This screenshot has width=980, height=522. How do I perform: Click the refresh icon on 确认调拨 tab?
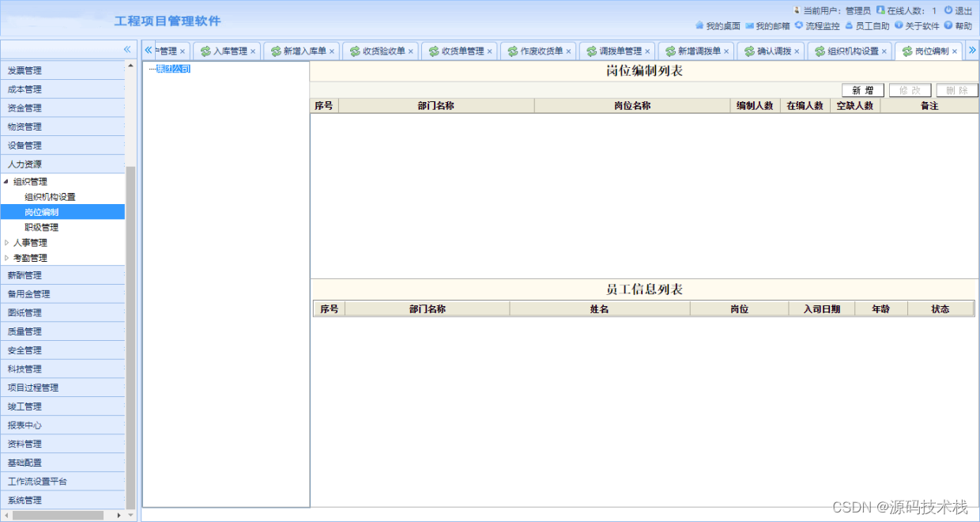[x=749, y=51]
